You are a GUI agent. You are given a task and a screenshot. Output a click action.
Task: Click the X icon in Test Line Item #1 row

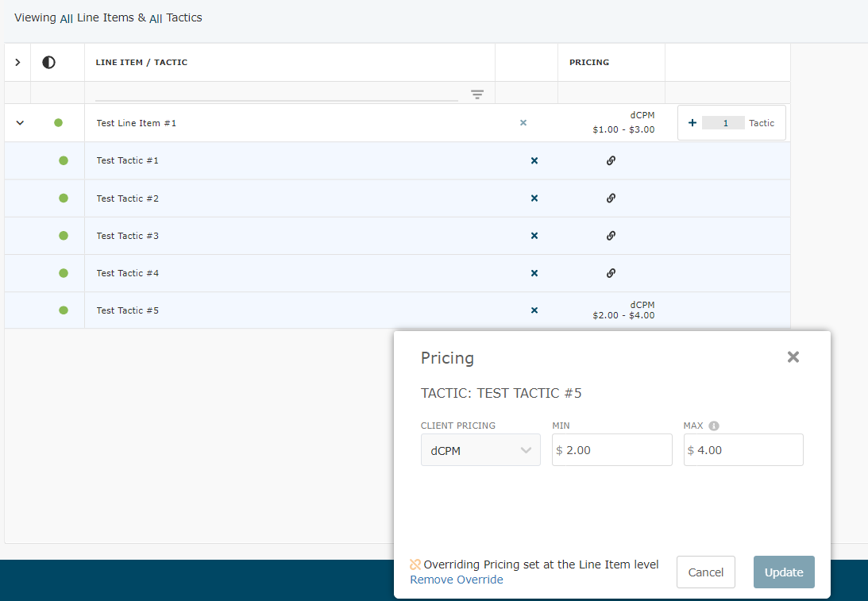[x=523, y=123]
